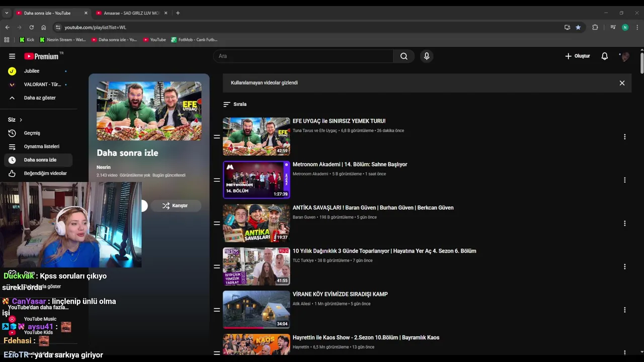This screenshot has width=644, height=362.
Task: Open the Kick bookmark
Action: (x=27, y=40)
